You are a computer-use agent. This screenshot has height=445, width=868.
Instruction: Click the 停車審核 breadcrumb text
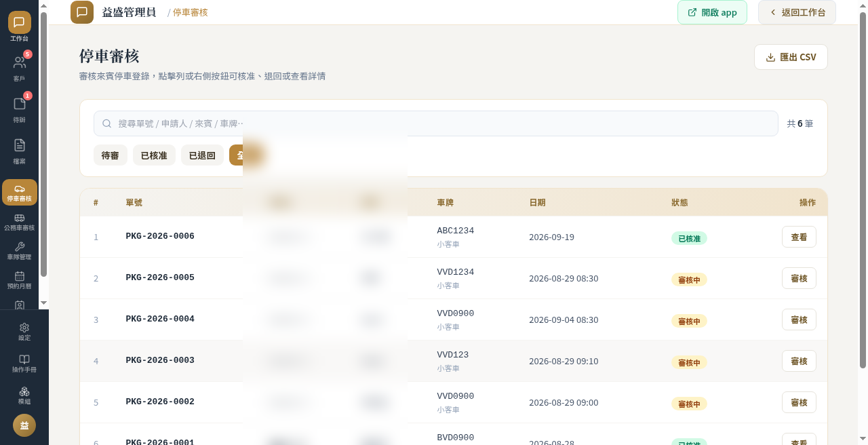click(x=190, y=12)
